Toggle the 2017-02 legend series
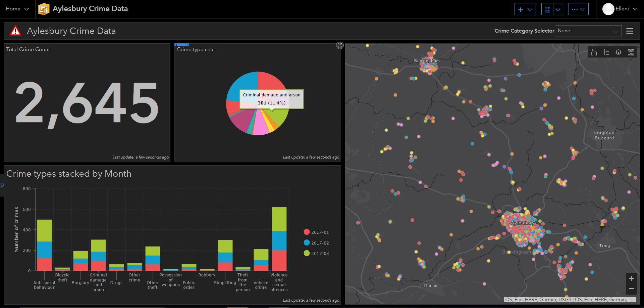The width and height of the screenshot is (644, 308). pos(316,243)
